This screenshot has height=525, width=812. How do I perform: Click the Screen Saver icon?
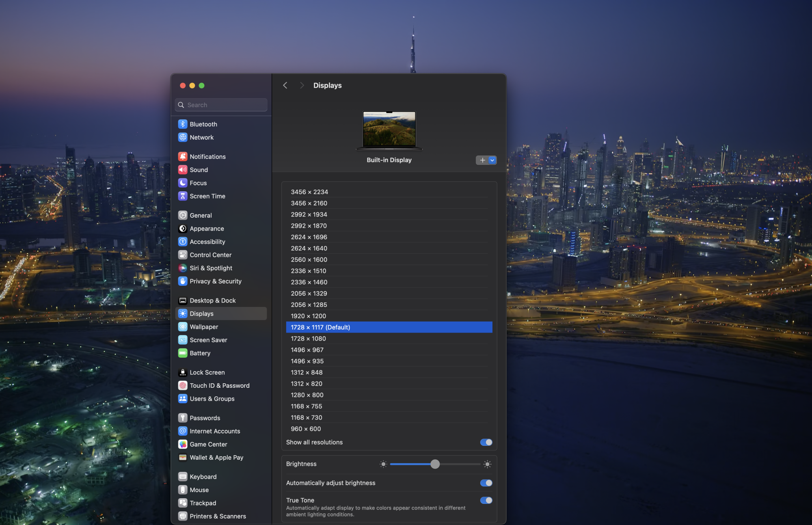[x=183, y=340]
